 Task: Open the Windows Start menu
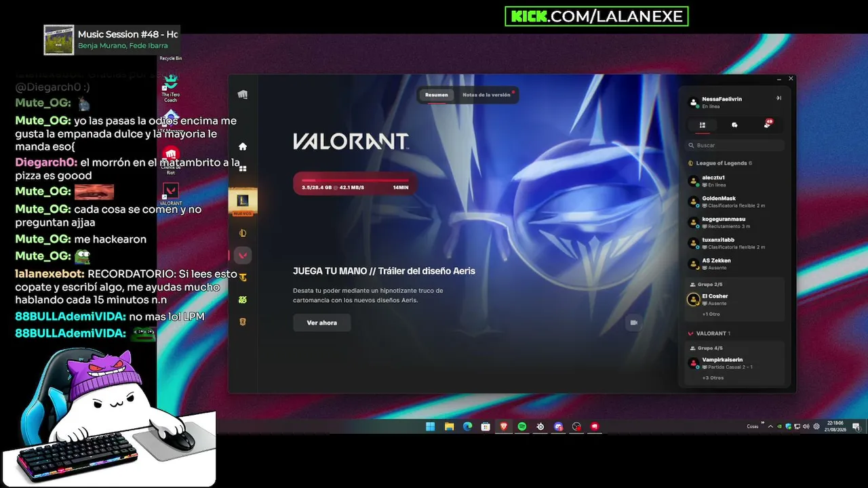[431, 426]
